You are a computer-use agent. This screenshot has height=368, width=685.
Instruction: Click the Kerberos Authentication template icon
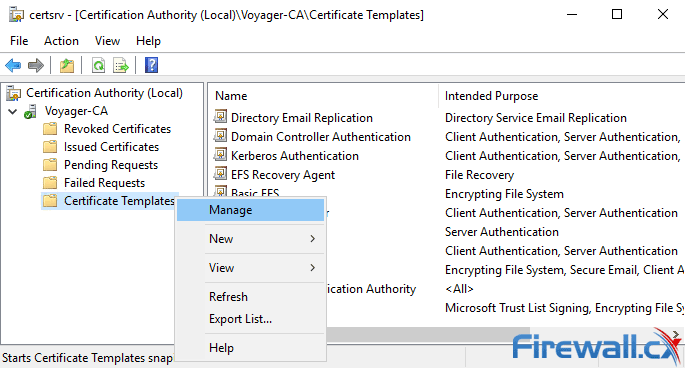click(220, 155)
